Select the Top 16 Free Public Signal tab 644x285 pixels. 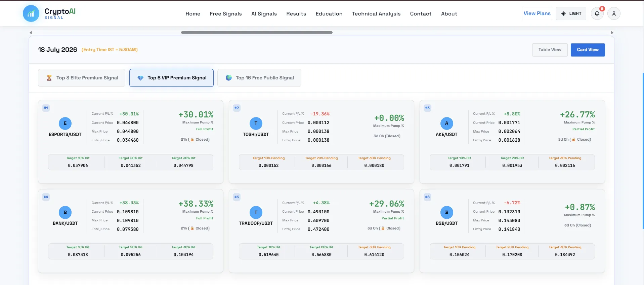coord(259,78)
